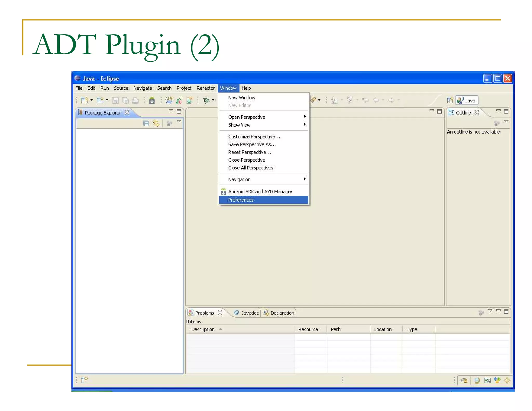Viewport: 532px width, 411px height.
Task: Click the compass star icon in status bar
Action: click(507, 380)
